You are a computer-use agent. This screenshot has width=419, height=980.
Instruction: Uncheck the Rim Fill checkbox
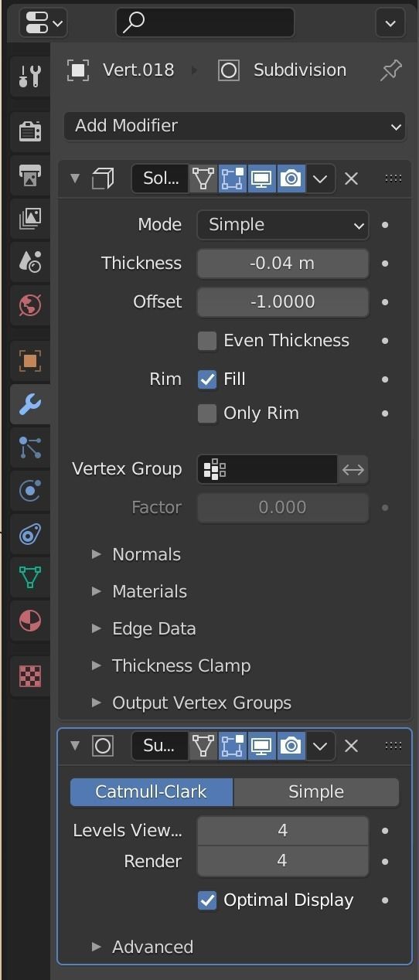point(207,379)
